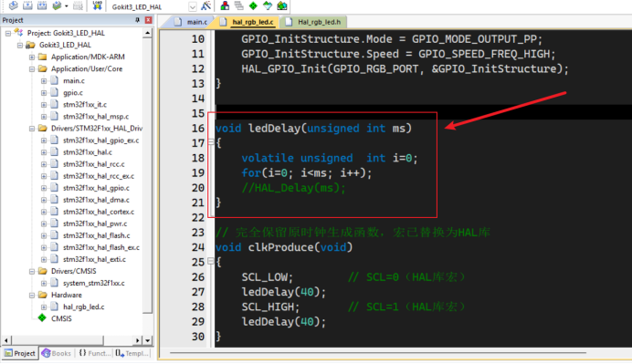632x364 pixels.
Task: Pin the Project panel with pushpin icon
Action: [x=137, y=20]
